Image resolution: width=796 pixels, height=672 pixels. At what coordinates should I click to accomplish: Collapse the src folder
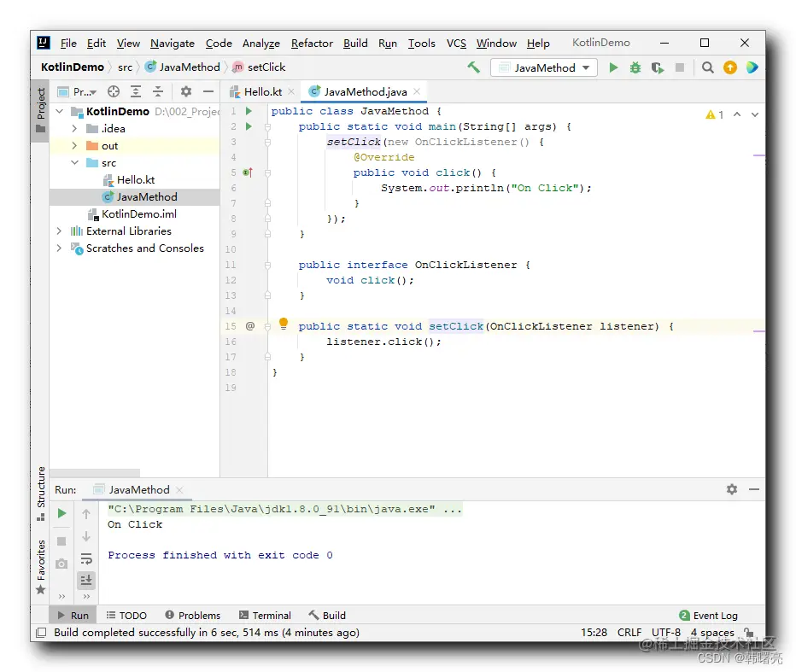pyautogui.click(x=74, y=163)
